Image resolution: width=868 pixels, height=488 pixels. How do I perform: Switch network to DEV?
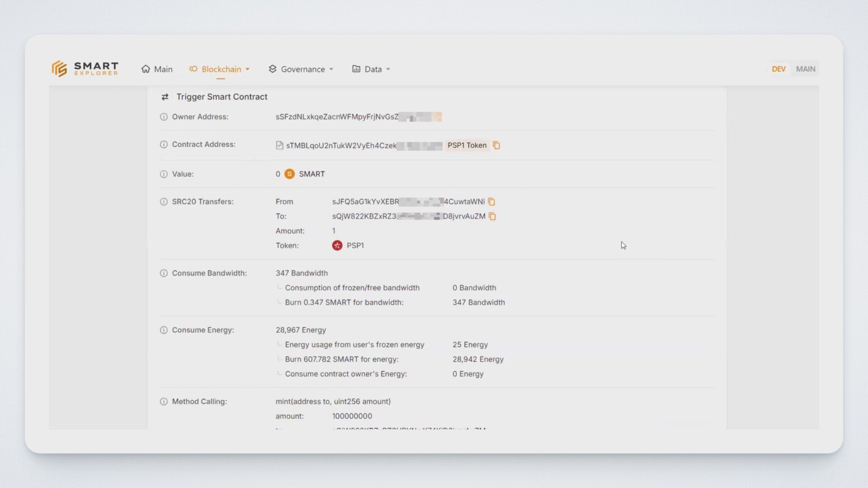[x=778, y=69]
